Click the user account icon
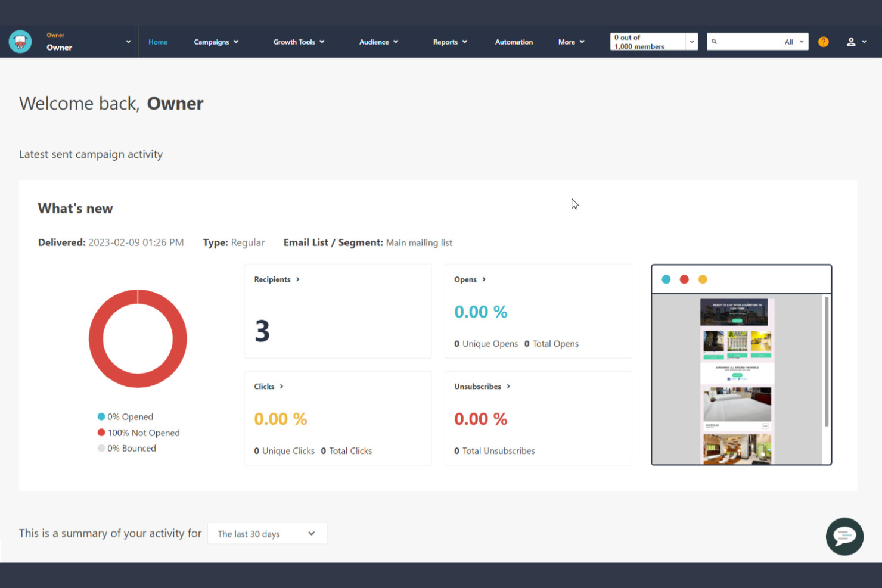 [x=852, y=42]
